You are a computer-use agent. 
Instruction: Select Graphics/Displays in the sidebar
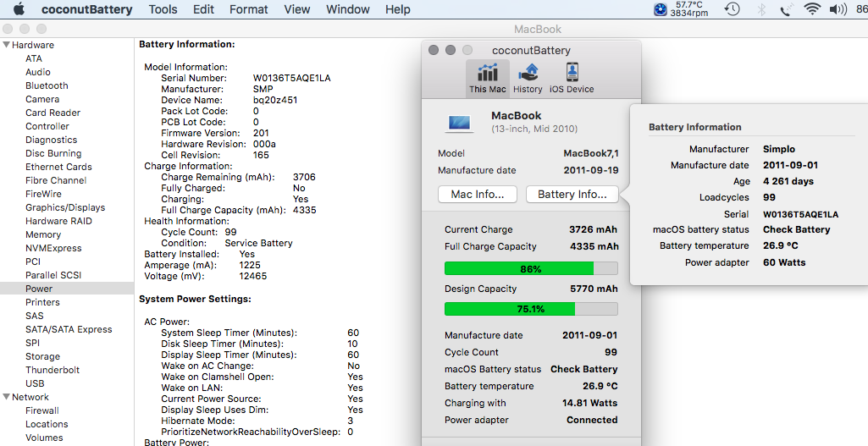[65, 207]
